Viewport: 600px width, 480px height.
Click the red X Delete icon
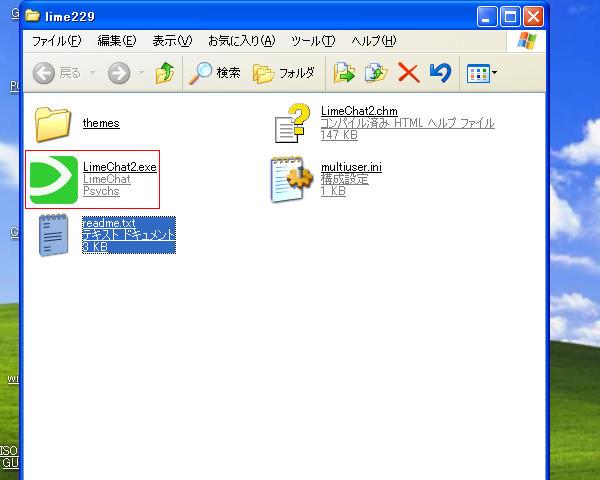pos(409,73)
